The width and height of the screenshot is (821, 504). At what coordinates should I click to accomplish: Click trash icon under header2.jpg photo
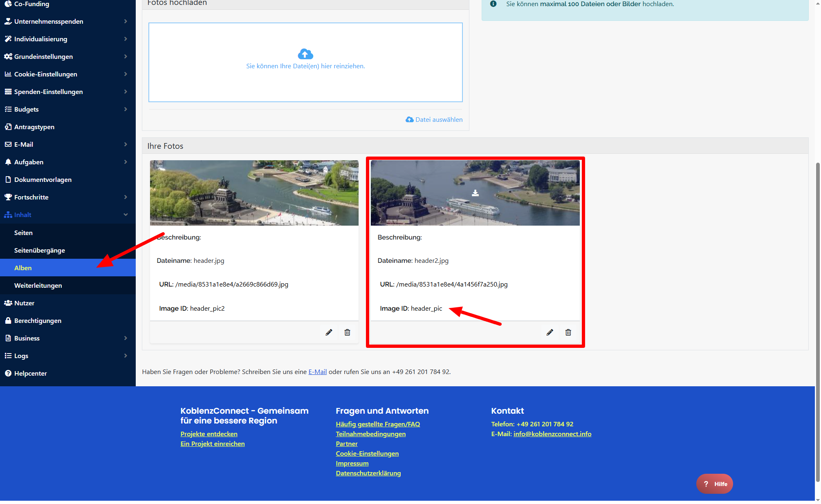coord(568,332)
